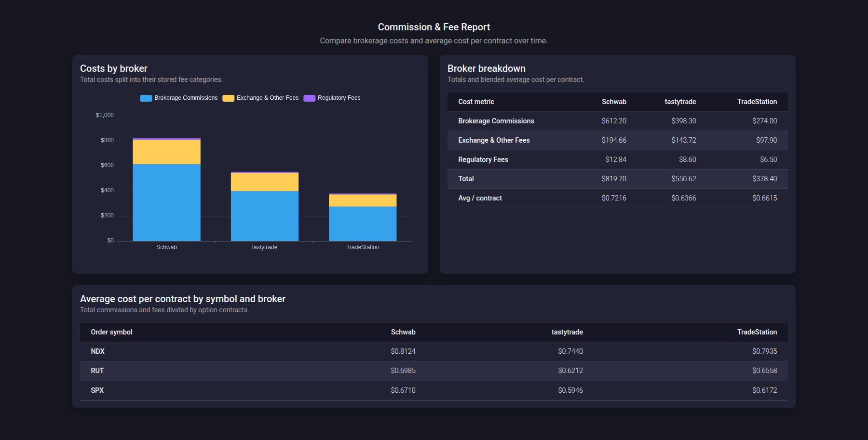
Task: Select the Costs by broker title
Action: (114, 68)
